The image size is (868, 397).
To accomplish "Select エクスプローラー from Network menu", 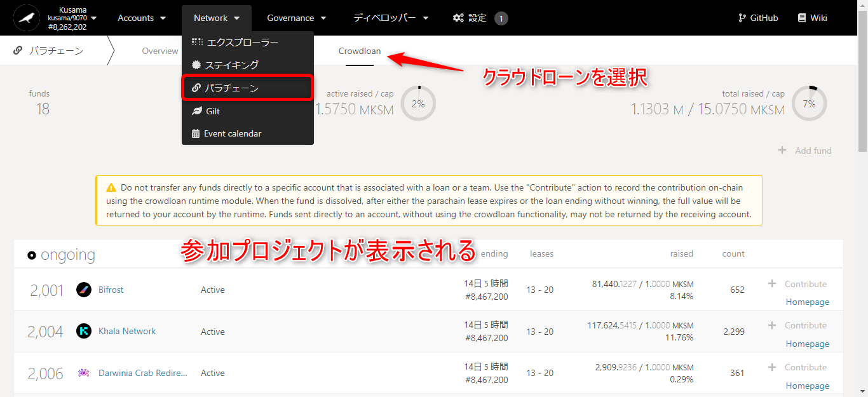I will click(248, 43).
